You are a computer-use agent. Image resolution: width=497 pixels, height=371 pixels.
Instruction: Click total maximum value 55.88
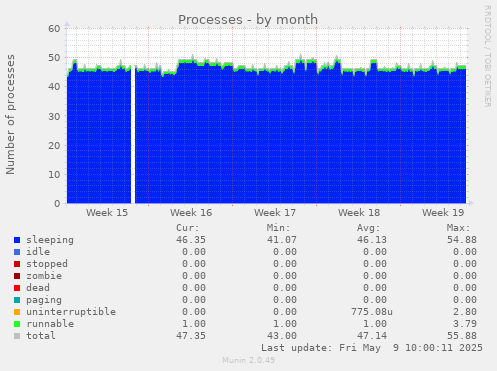462,336
